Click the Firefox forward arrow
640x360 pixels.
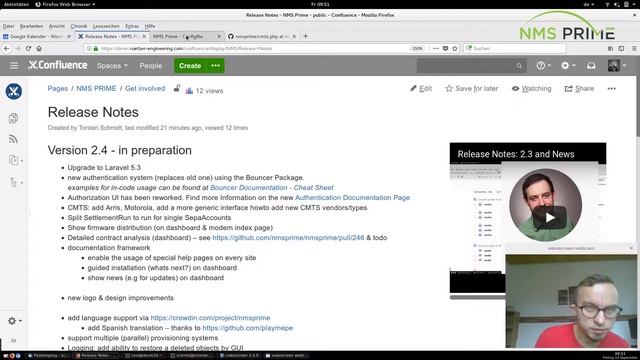pyautogui.click(x=18, y=48)
